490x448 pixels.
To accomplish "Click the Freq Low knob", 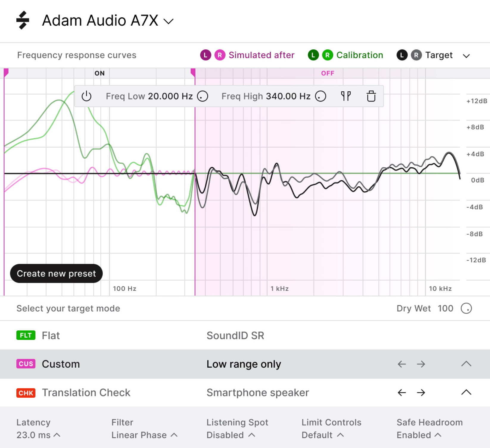I will point(203,96).
